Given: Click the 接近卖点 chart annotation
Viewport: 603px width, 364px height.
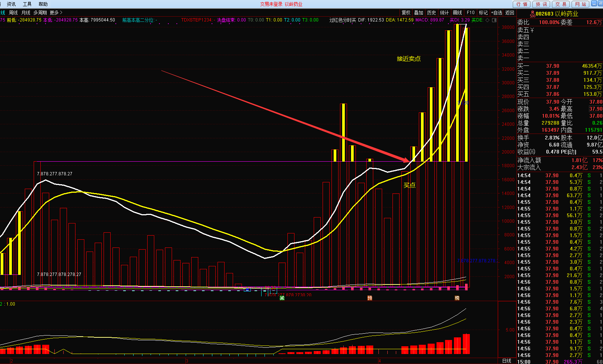Looking at the screenshot, I should click(409, 58).
